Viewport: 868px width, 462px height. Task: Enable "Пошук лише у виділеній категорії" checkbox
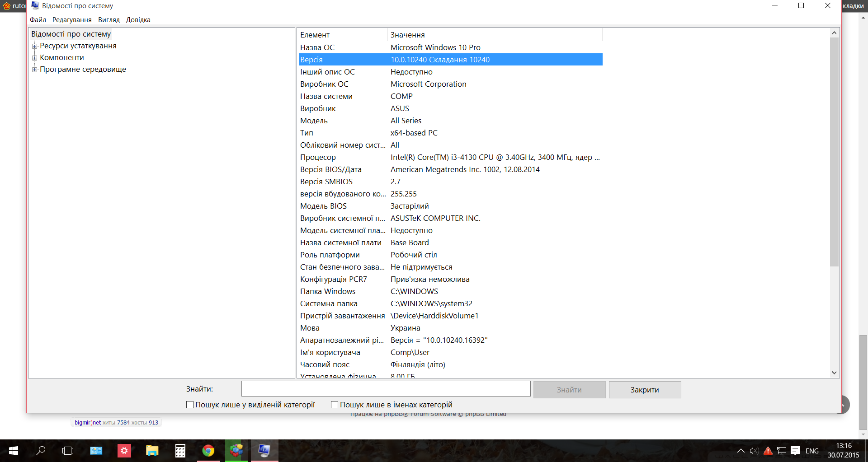click(190, 405)
